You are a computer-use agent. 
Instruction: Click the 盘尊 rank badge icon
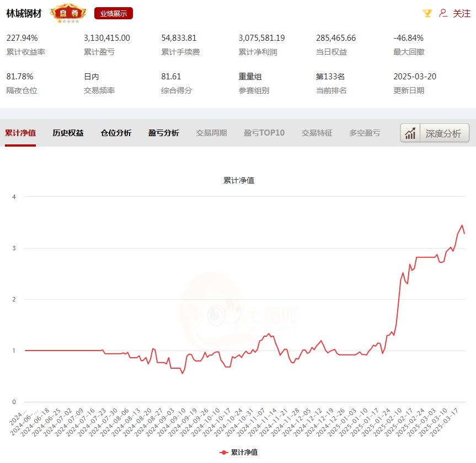(68, 13)
